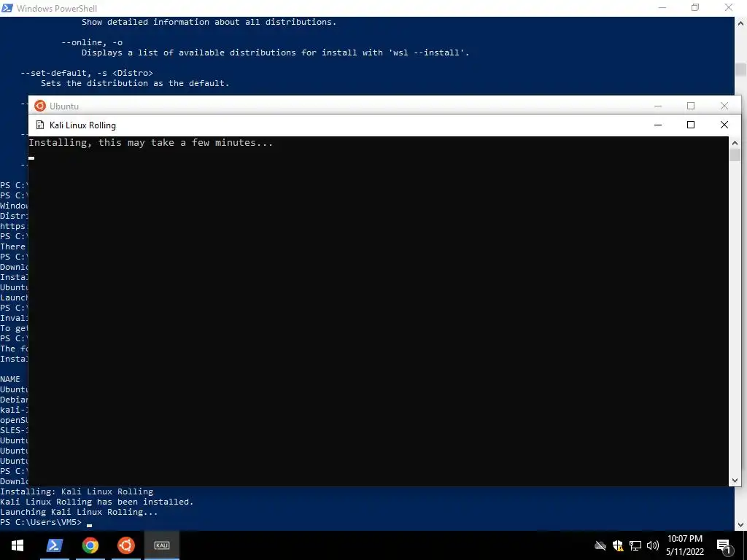Minimize the Kali Linux Rolling window
The image size is (747, 560).
point(658,125)
